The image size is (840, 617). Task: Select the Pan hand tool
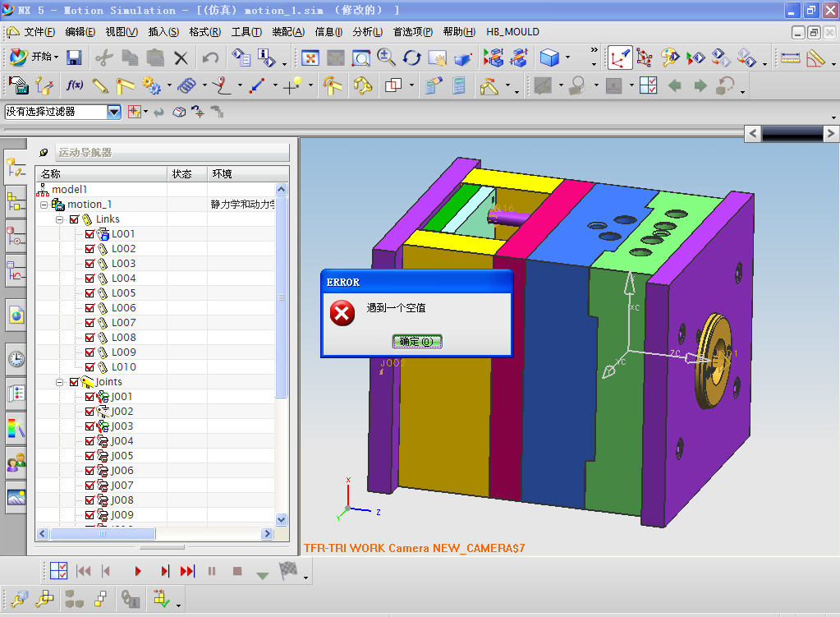click(438, 58)
